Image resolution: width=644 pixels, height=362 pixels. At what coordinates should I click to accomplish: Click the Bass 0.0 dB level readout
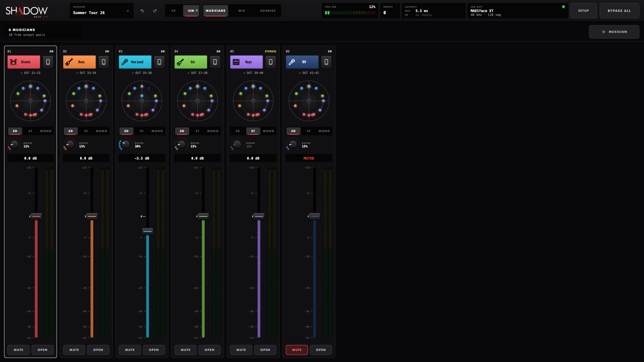[x=86, y=158]
